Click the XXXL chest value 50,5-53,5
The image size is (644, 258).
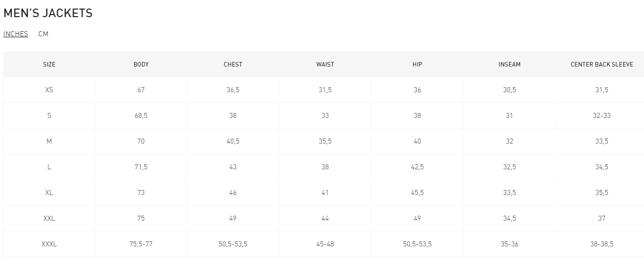pos(233,244)
